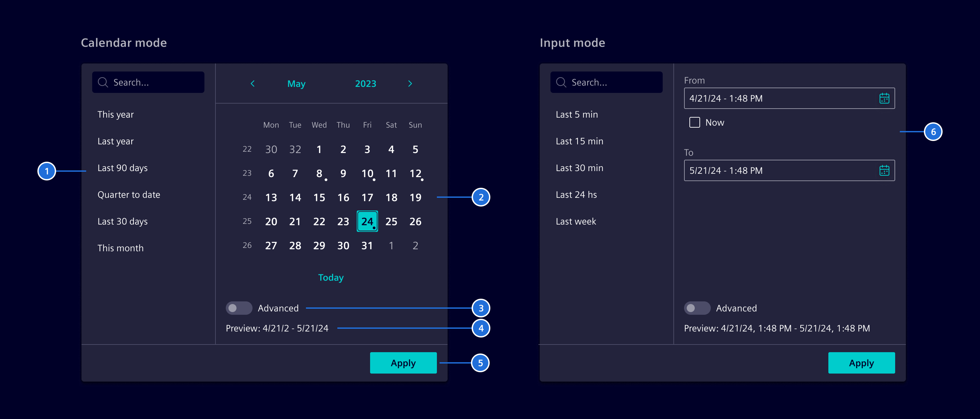Click the May month label

tap(296, 83)
